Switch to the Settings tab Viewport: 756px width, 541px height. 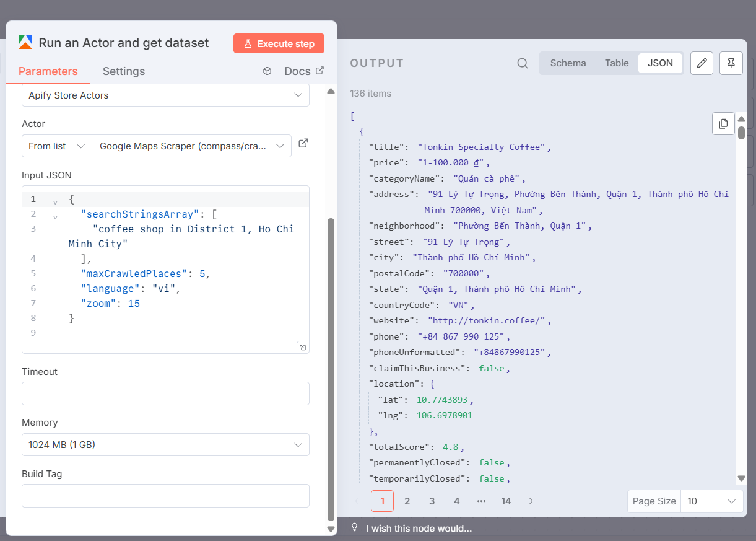click(124, 71)
